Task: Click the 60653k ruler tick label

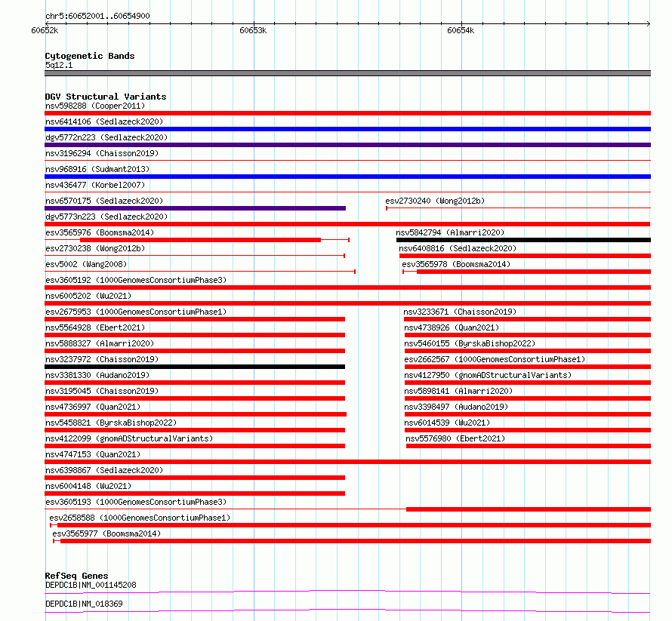Action: 253,30
